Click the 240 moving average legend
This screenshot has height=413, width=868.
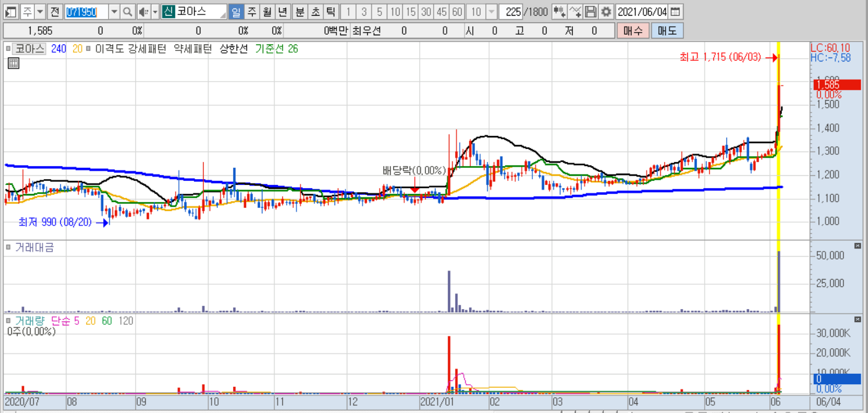pos(59,48)
